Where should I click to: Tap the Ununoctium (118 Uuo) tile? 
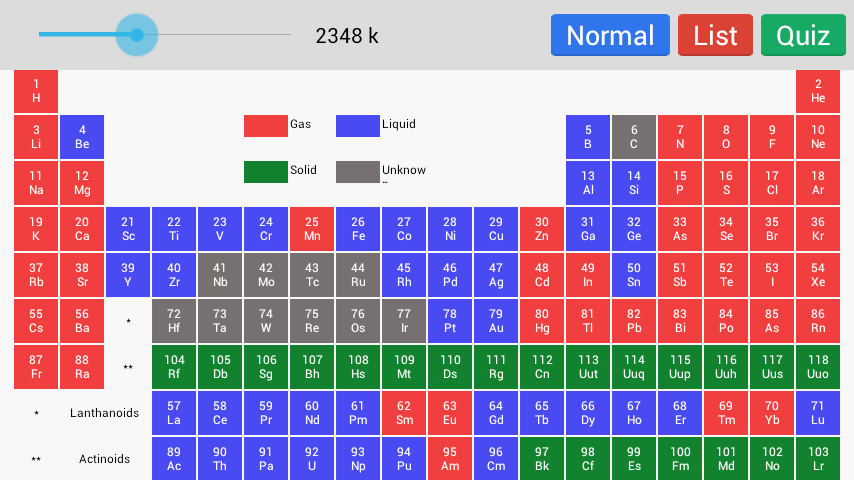[818, 367]
